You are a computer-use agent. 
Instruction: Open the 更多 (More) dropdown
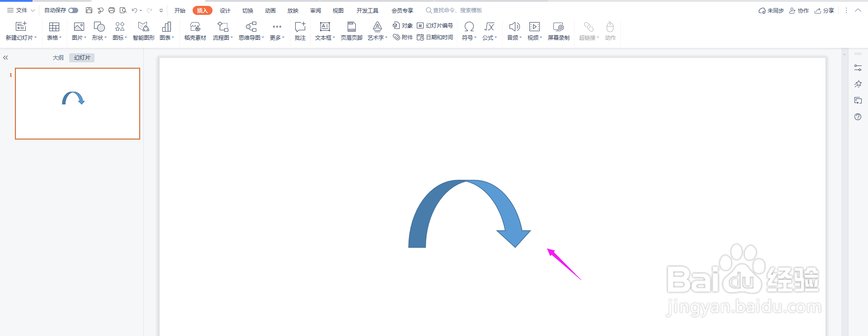coord(277,31)
